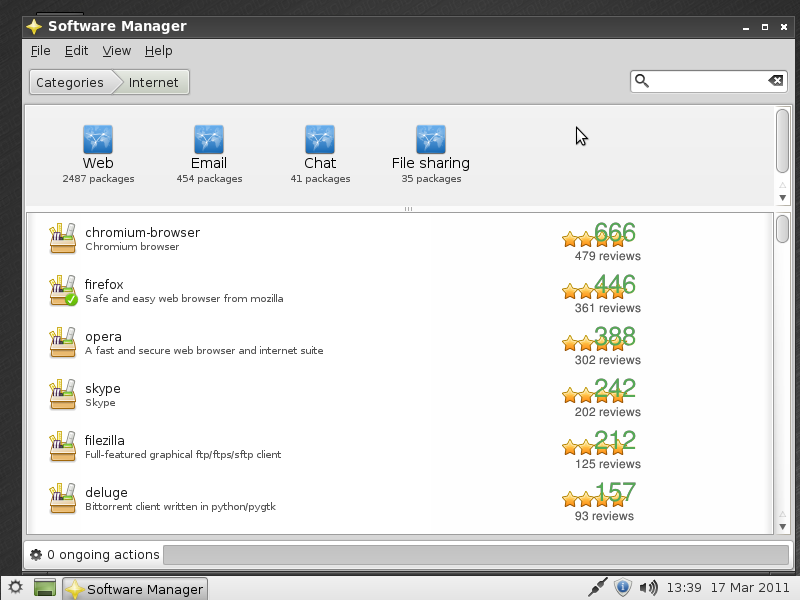Open the Edit menu
Screen dimensions: 800x600
(x=76, y=50)
